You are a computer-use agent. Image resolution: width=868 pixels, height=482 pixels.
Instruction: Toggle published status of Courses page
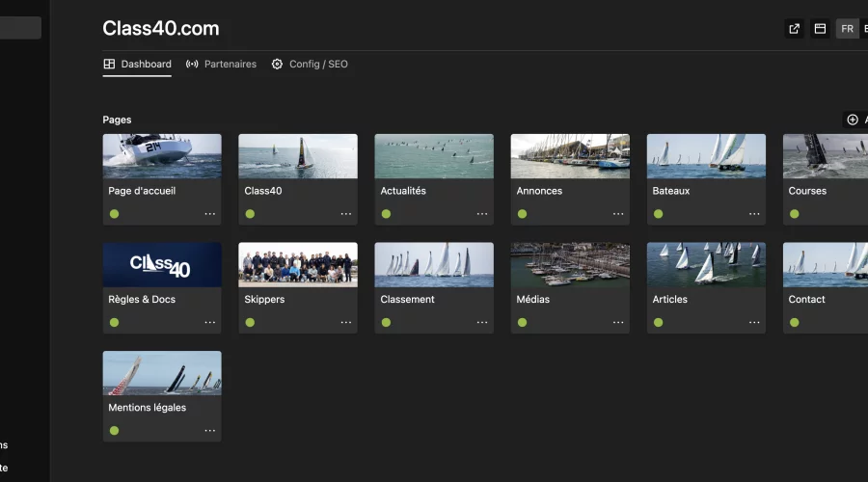point(795,214)
